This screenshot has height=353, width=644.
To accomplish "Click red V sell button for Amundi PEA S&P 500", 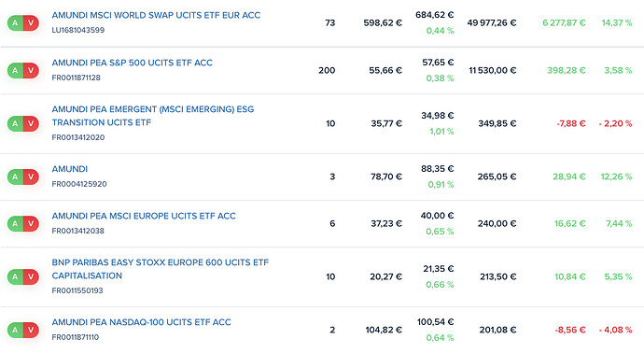I will pos(31,70).
